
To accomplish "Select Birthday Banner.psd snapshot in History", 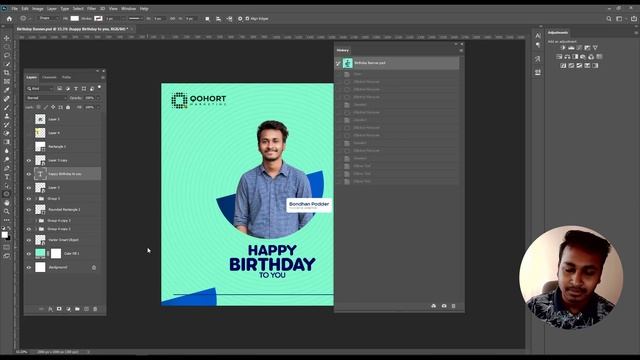I will tap(398, 63).
